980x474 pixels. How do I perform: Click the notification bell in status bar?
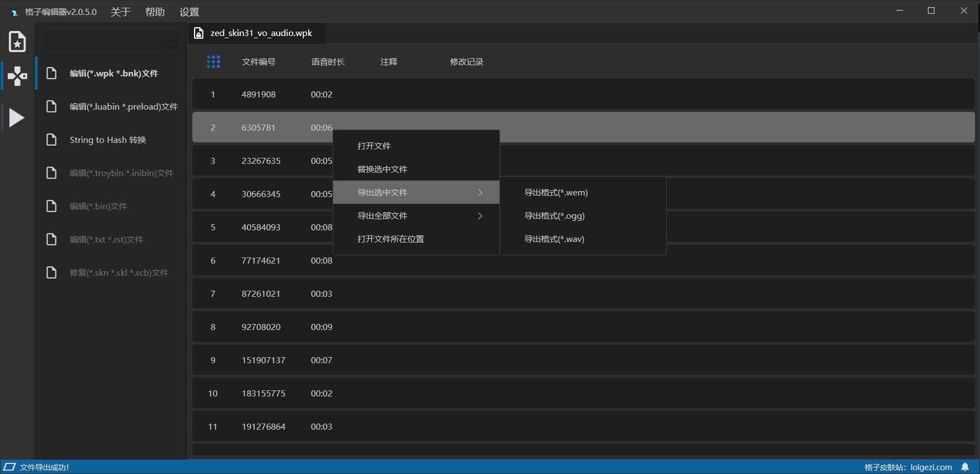(965, 467)
